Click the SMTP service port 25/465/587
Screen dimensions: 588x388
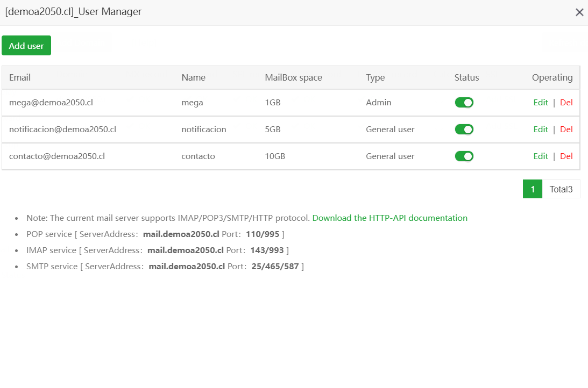[275, 267]
